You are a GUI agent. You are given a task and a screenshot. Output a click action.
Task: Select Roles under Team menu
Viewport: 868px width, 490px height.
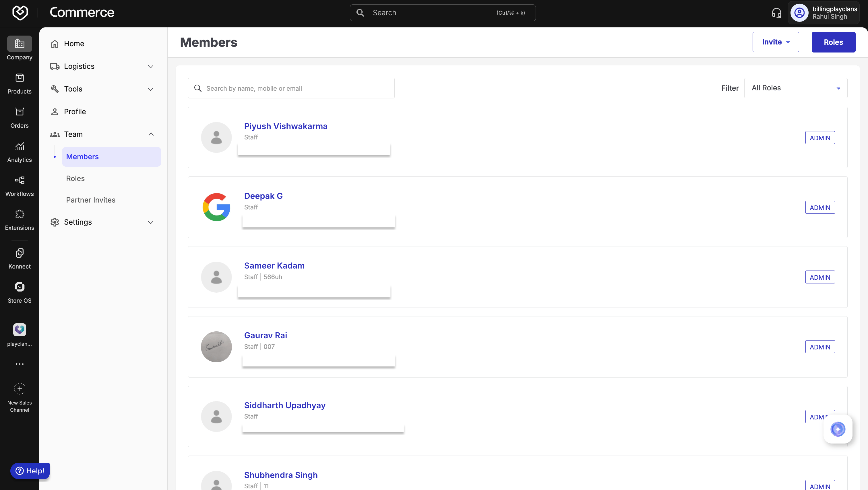coord(75,178)
